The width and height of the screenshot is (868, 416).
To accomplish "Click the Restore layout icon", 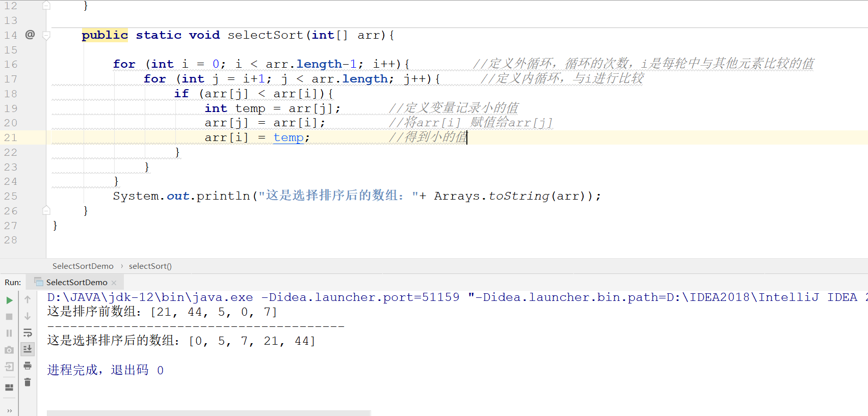I will 9,387.
